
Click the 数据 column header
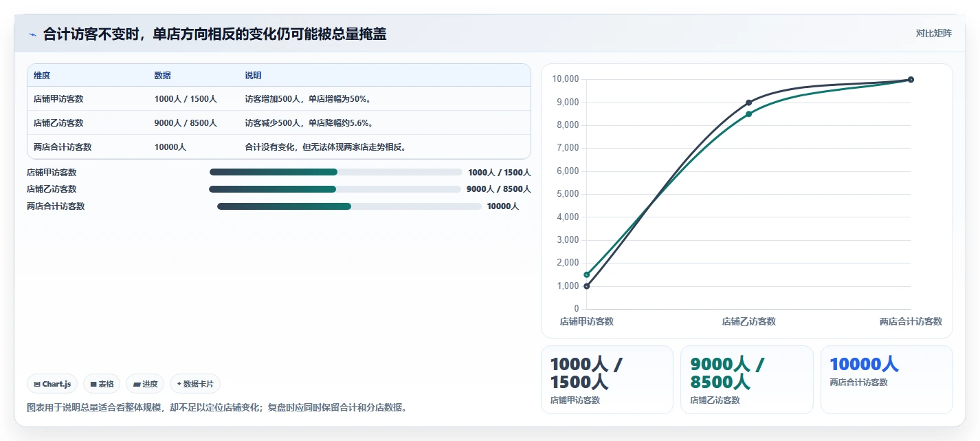click(163, 76)
